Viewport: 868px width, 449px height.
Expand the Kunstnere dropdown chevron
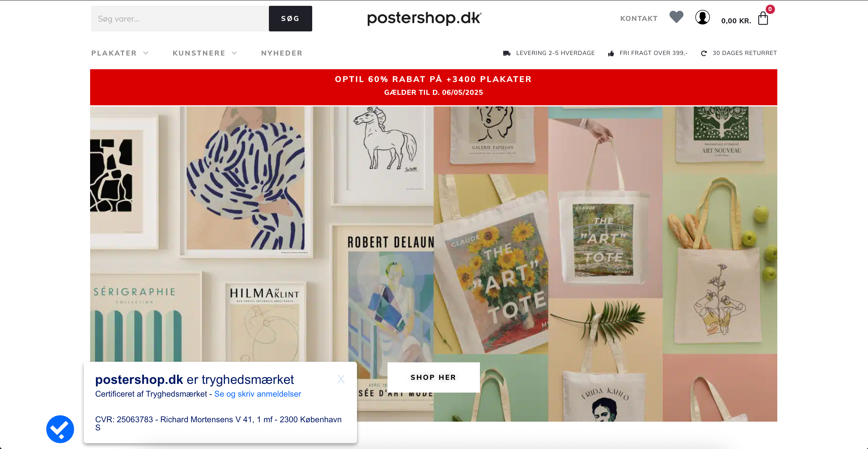[234, 53]
